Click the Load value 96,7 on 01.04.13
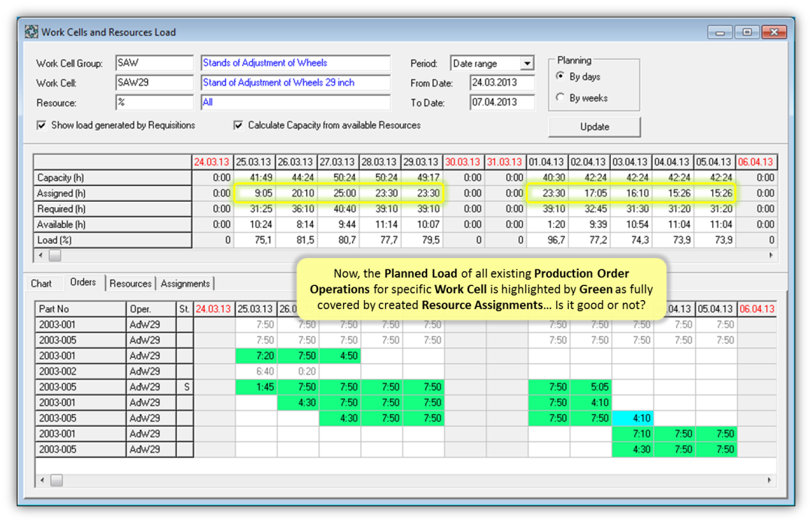The height and width of the screenshot is (523, 812). pos(546,240)
